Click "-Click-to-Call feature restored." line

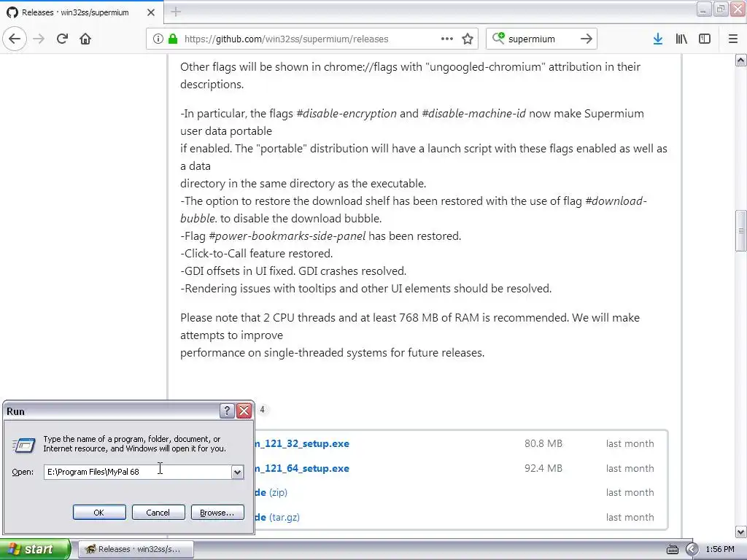tap(256, 253)
